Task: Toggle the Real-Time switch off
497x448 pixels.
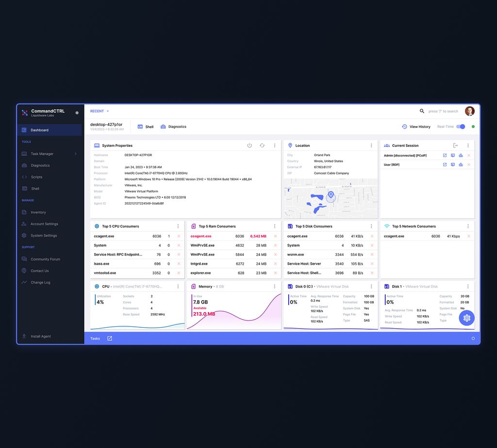Action: click(461, 127)
